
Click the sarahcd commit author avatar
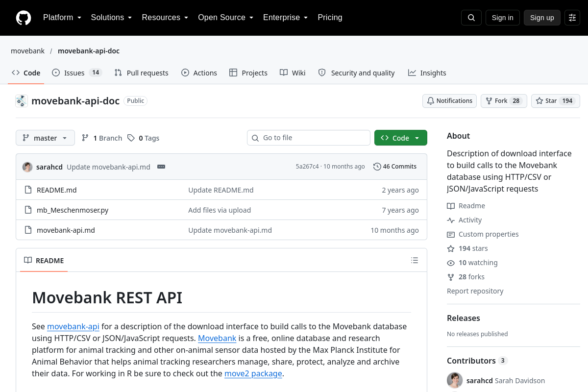click(27, 167)
